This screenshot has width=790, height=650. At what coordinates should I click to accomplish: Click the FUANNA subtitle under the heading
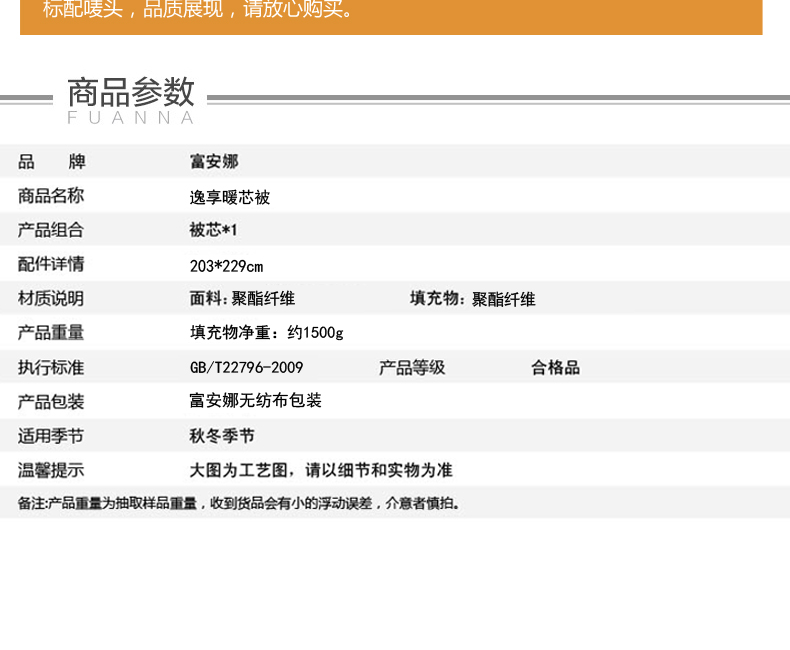[x=131, y=118]
